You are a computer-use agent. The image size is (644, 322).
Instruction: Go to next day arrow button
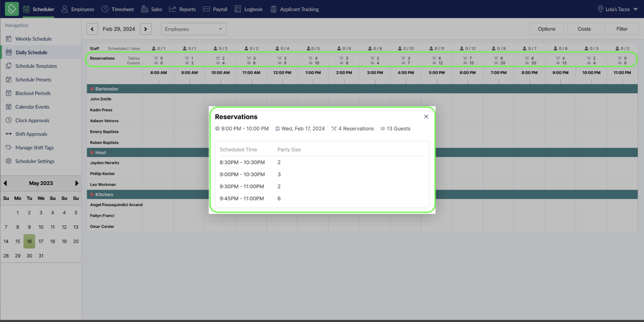click(146, 29)
